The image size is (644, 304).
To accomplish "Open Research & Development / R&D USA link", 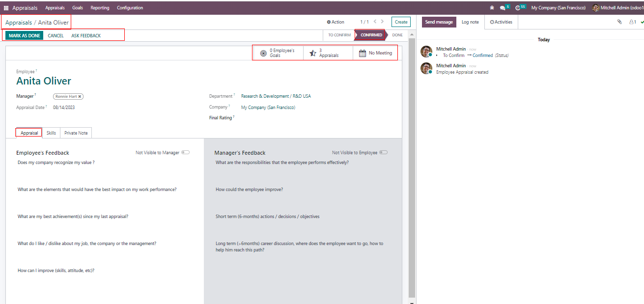I will (x=276, y=96).
